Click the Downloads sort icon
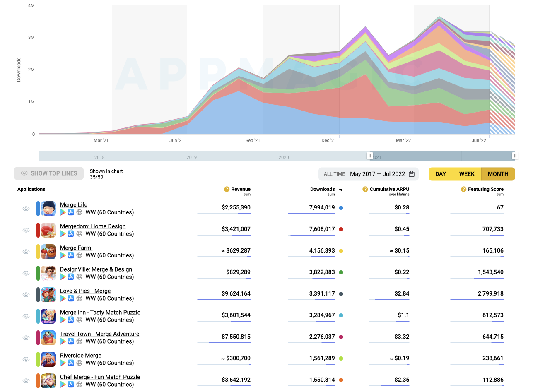Viewport: 533px width, 392px height. click(x=340, y=189)
